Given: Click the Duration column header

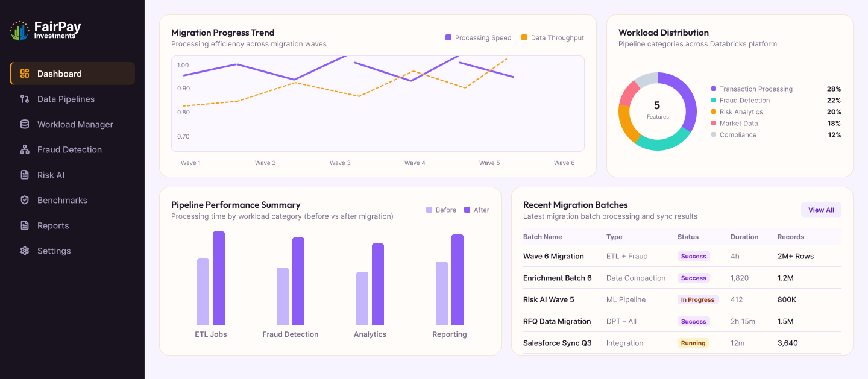Looking at the screenshot, I should point(744,237).
